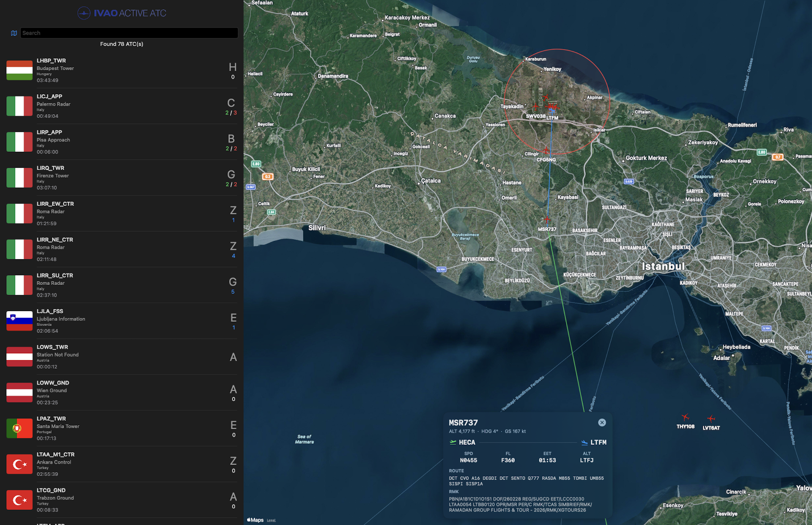Viewport: 812px width, 525px height.
Task: Click the MSR737 aircraft marker on the map
Action: coord(547,219)
